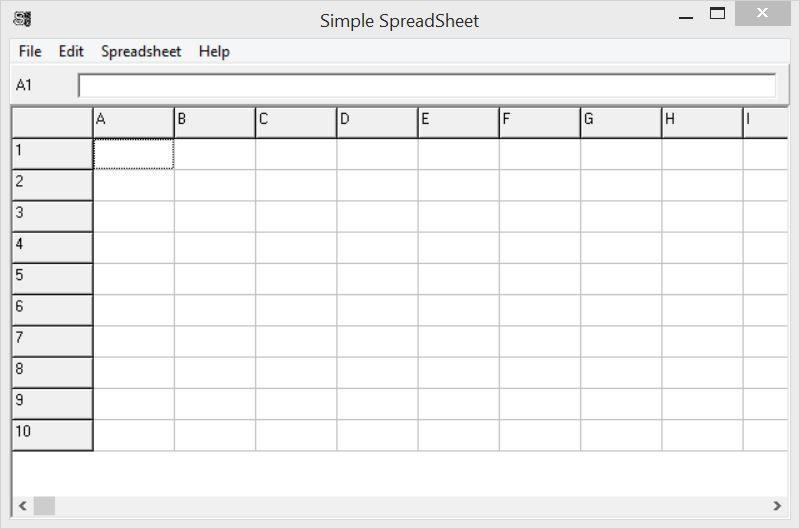Open the File menu
The width and height of the screenshot is (800, 529).
click(30, 51)
